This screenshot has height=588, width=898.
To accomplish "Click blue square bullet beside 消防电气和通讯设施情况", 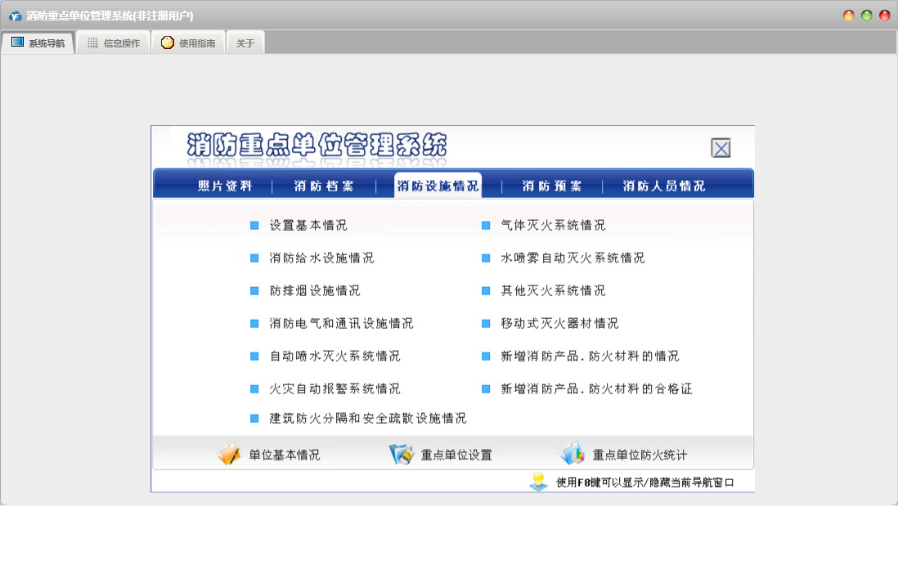I will click(x=254, y=324).
